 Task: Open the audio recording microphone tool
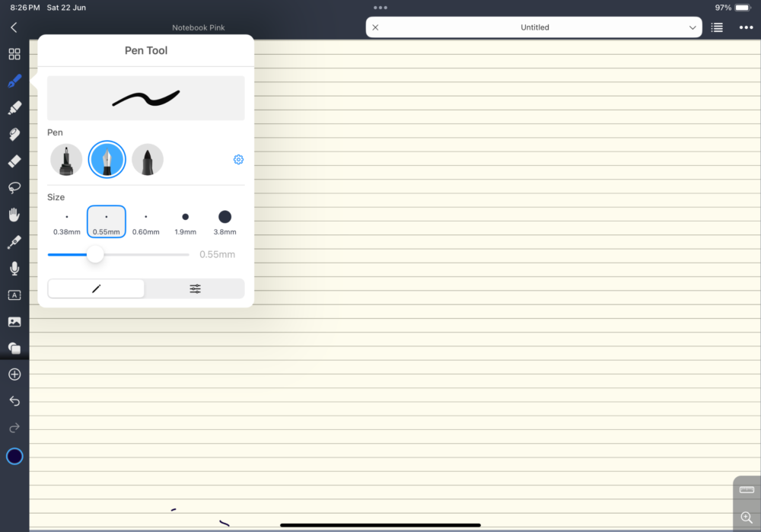click(x=14, y=268)
